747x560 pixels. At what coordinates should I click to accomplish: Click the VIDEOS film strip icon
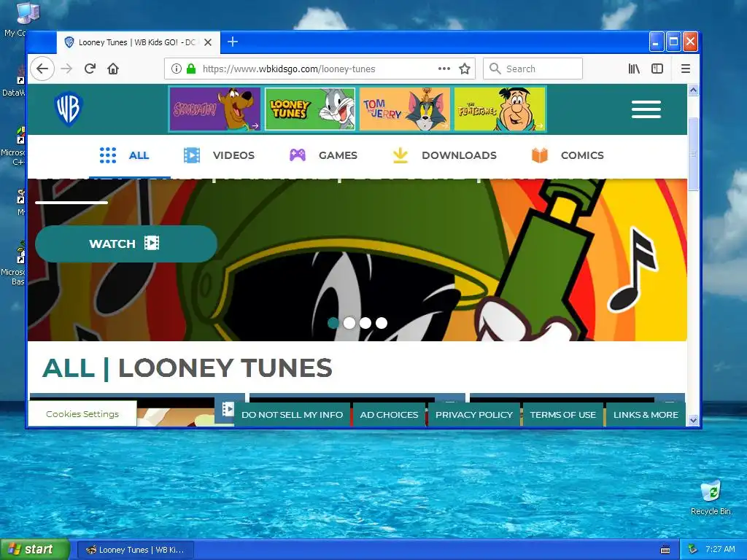[192, 155]
